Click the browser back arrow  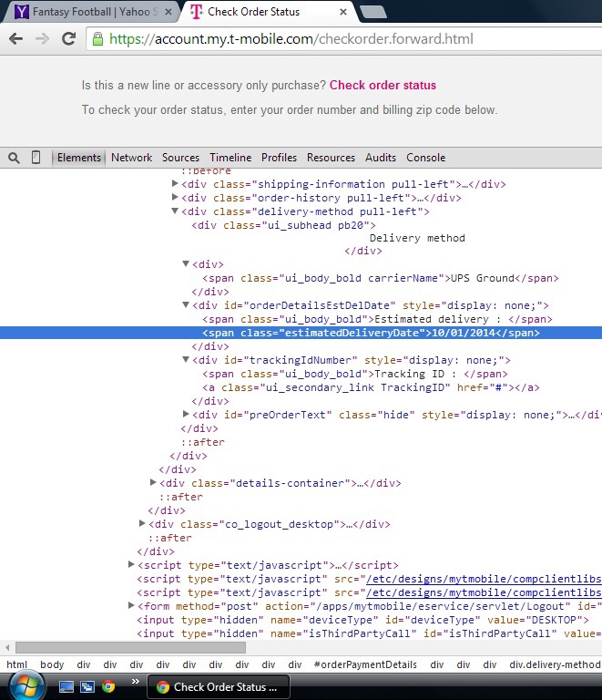[16, 39]
